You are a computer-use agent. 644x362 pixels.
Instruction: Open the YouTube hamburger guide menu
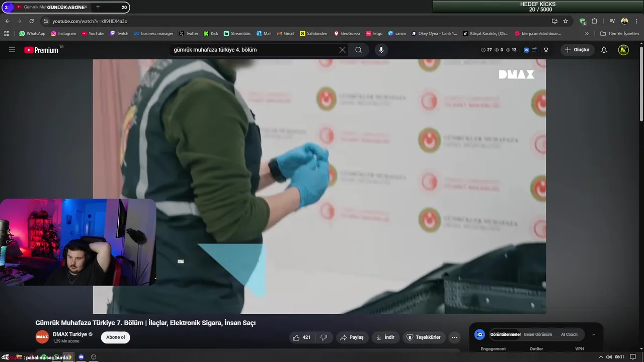click(x=12, y=50)
